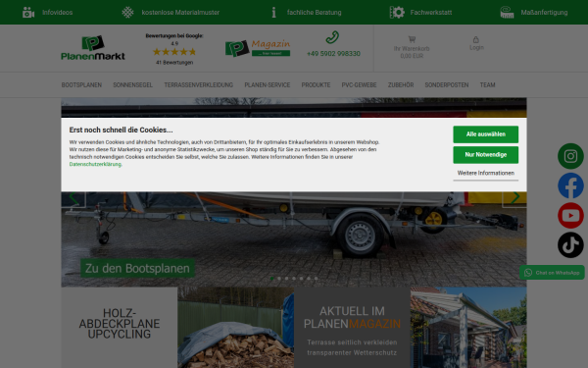Open the Instagram social icon
This screenshot has width=588, height=368.
570,156
